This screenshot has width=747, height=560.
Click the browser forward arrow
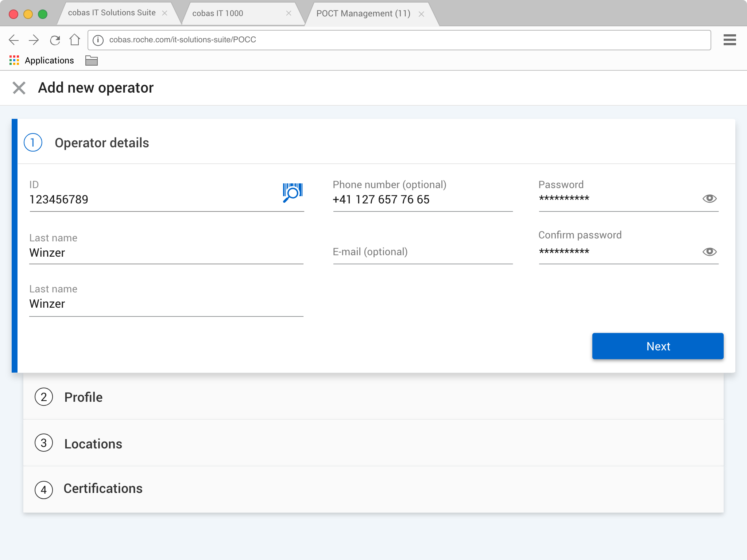(34, 40)
